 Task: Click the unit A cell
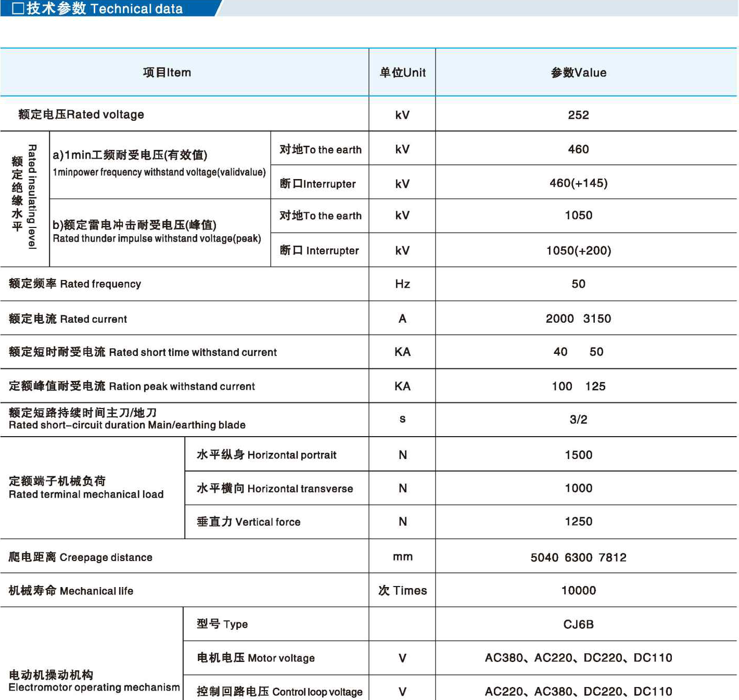point(402,319)
